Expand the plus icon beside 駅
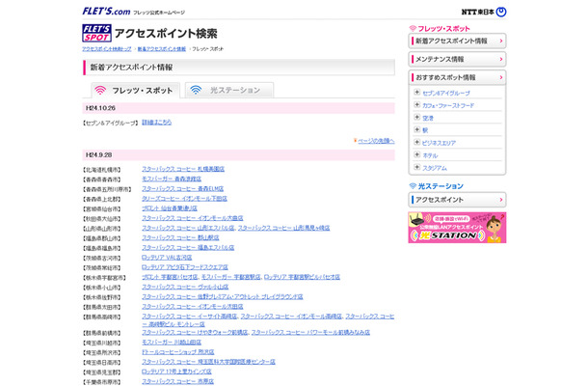Image resolution: width=588 pixels, height=386 pixels. coord(416,129)
